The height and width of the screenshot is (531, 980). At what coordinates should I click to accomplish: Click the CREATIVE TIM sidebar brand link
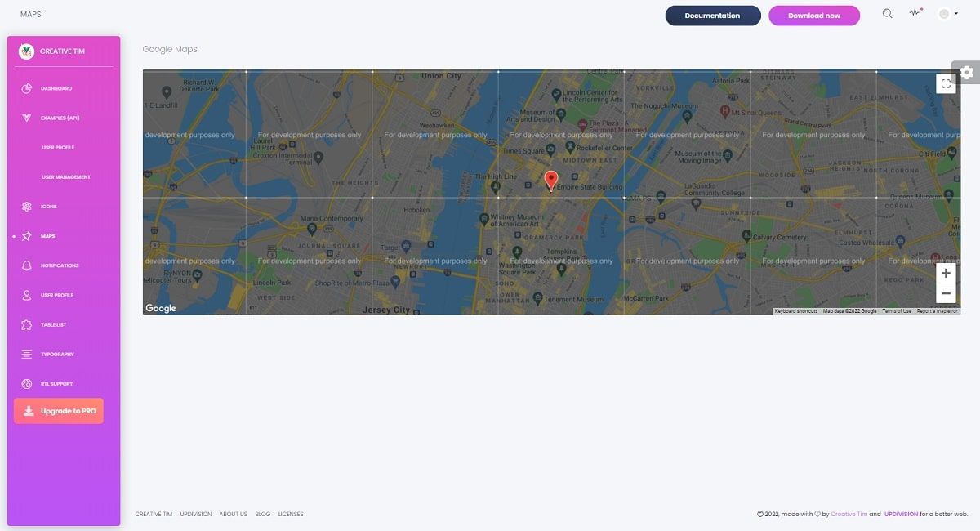click(62, 51)
